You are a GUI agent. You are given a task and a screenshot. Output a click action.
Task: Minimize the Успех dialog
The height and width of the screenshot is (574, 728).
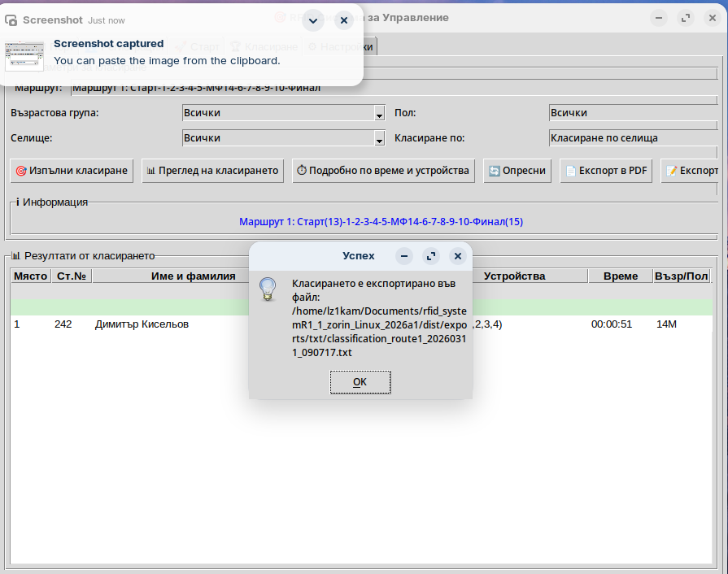[x=404, y=256]
